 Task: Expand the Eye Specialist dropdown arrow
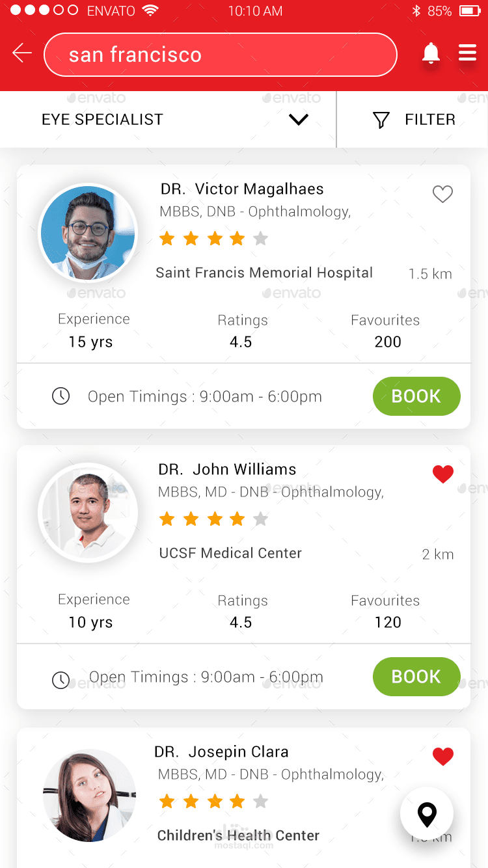click(298, 120)
